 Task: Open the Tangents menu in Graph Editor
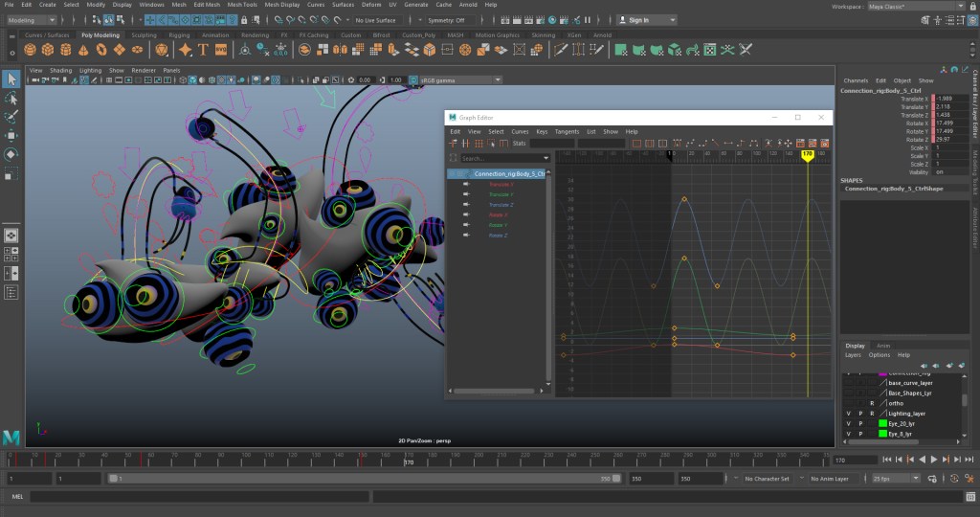tap(567, 131)
